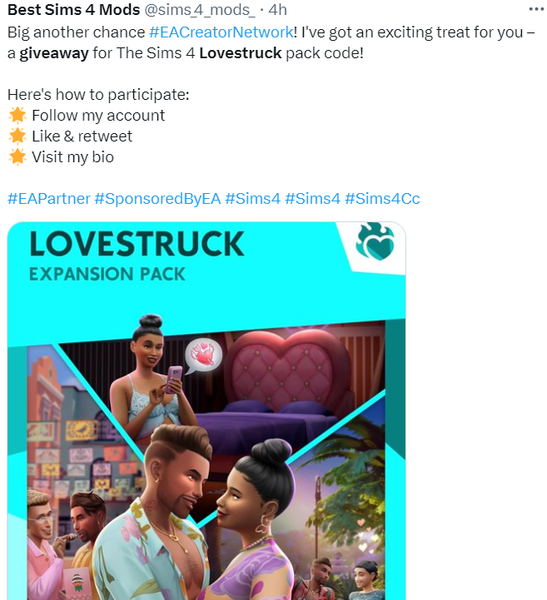Click the EXPANSION PACK subtitle text
The image size is (547, 600).
[107, 274]
